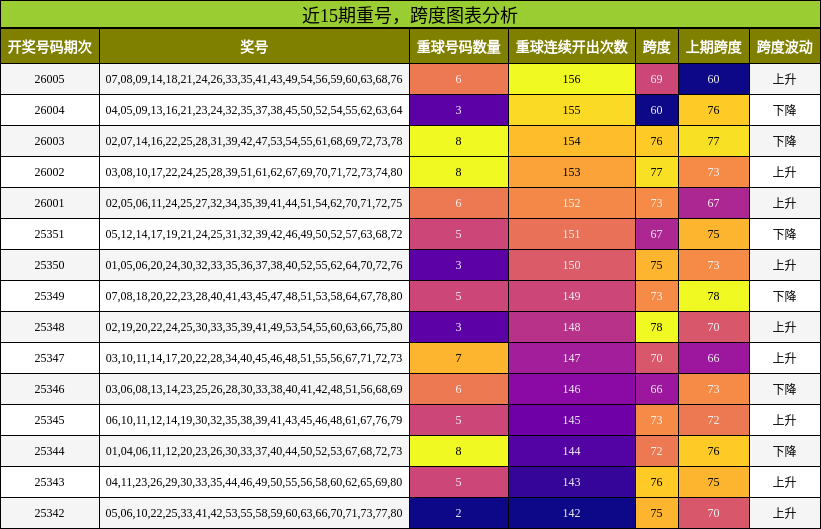Click the winning numbers of period 25342
821x529 pixels.
(x=254, y=513)
